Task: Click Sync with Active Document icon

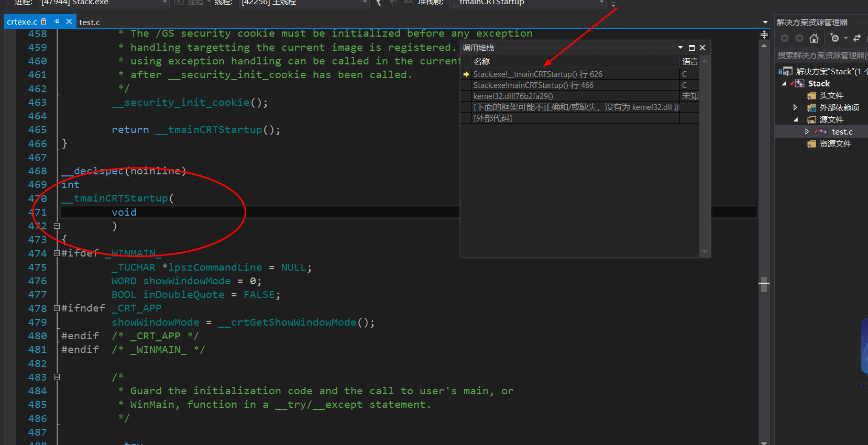Action: point(857,38)
